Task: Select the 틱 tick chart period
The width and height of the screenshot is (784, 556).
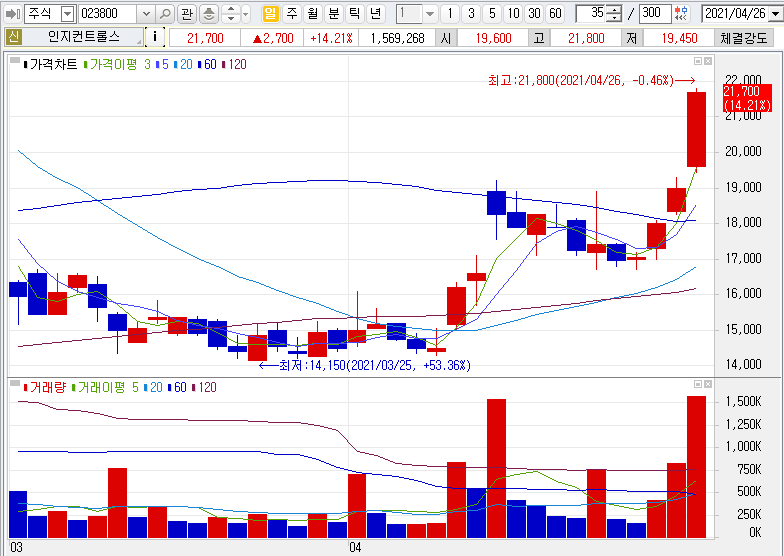Action: click(x=354, y=14)
